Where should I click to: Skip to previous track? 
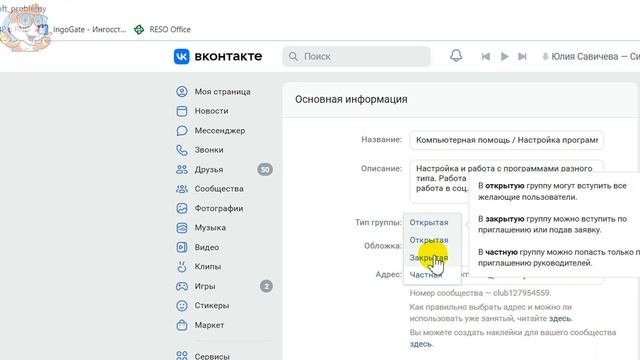(x=486, y=56)
